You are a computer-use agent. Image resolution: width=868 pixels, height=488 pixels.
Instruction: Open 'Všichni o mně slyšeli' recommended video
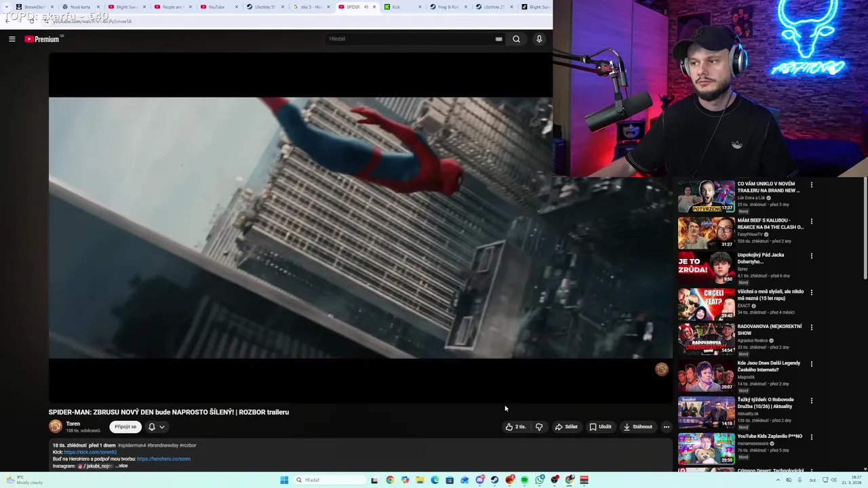(x=706, y=304)
